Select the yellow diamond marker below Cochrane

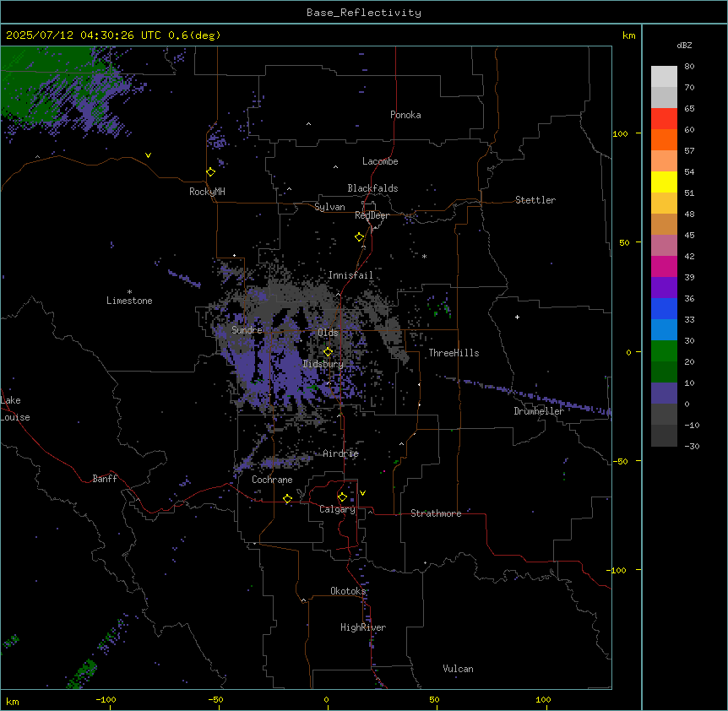pyautogui.click(x=287, y=499)
